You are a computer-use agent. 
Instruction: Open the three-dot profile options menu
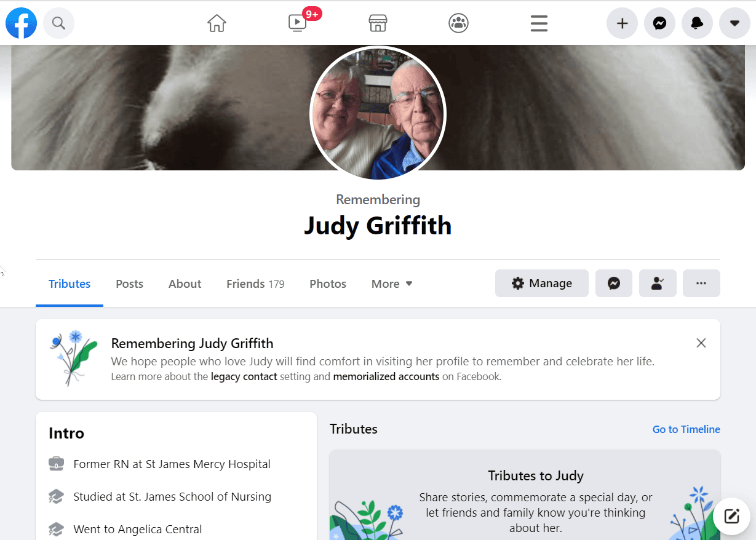point(701,284)
